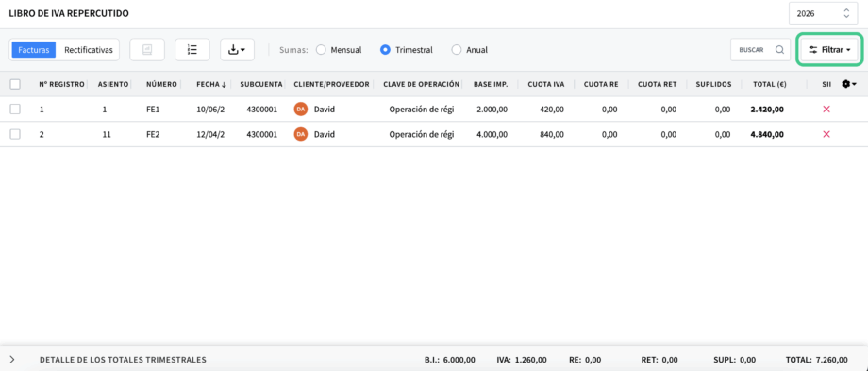This screenshot has height=371, width=868.
Task: Click the numbered list icon button
Action: click(x=192, y=50)
